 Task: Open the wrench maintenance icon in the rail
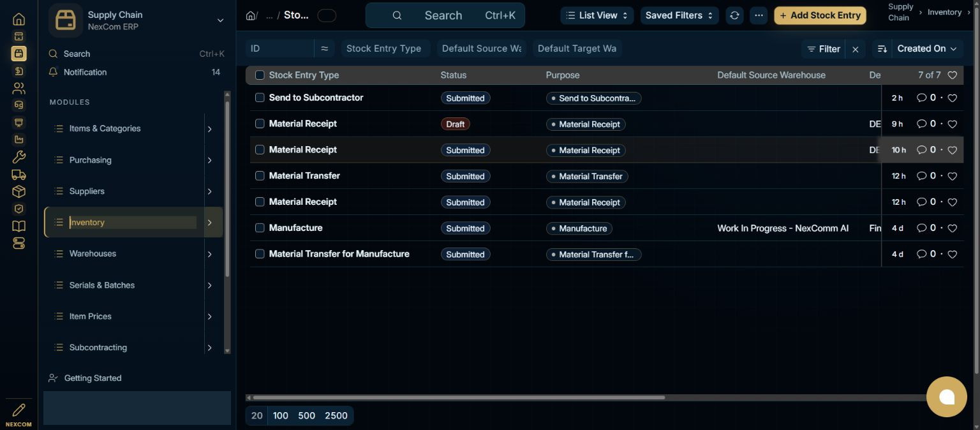pos(19,157)
